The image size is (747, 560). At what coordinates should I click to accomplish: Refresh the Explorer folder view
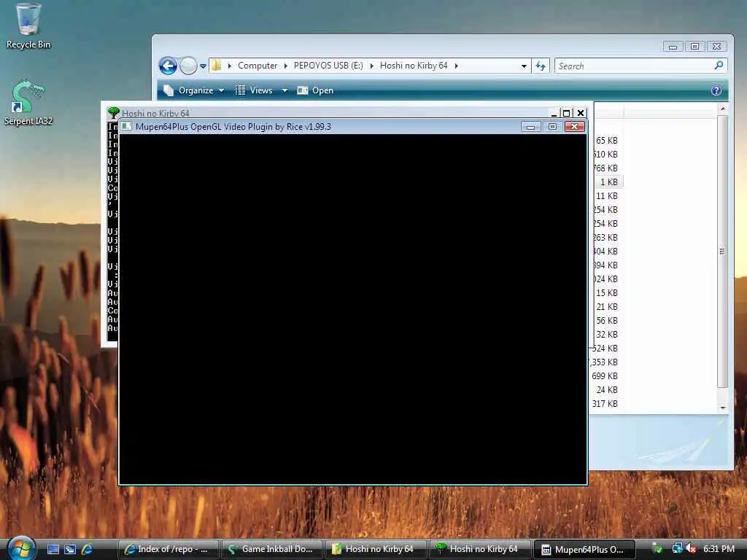point(541,66)
